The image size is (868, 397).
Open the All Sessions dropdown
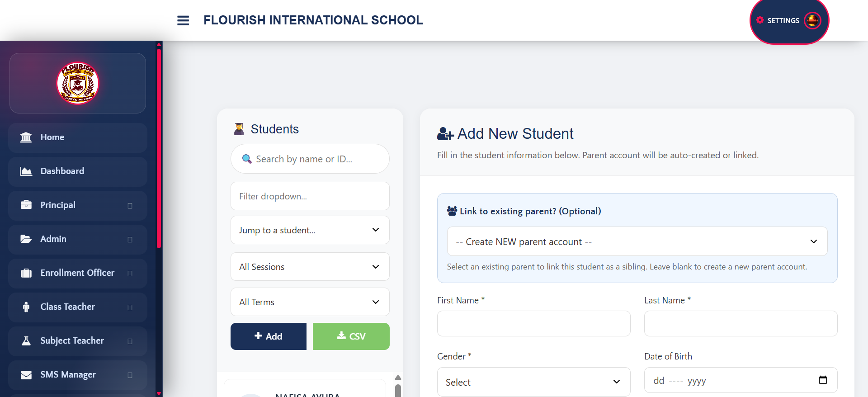pos(310,267)
